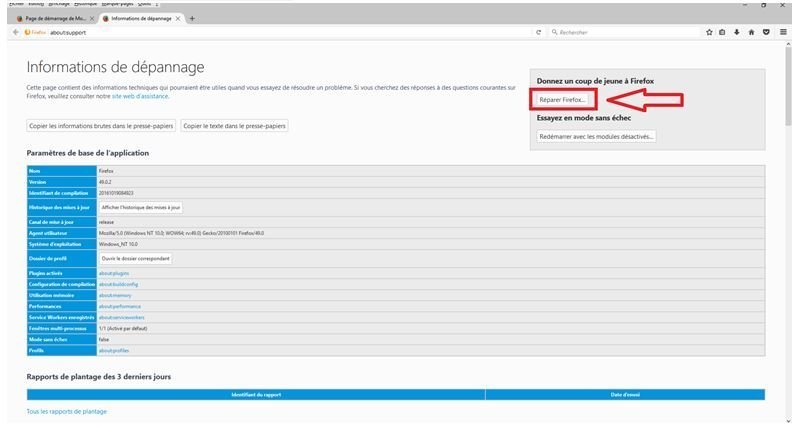Open a new tab with plus button
Screen dimensions: 800x435
point(192,18)
